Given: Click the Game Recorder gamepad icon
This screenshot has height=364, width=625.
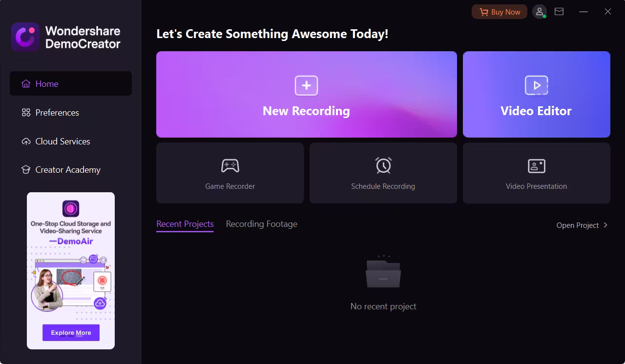Looking at the screenshot, I should pos(230,166).
